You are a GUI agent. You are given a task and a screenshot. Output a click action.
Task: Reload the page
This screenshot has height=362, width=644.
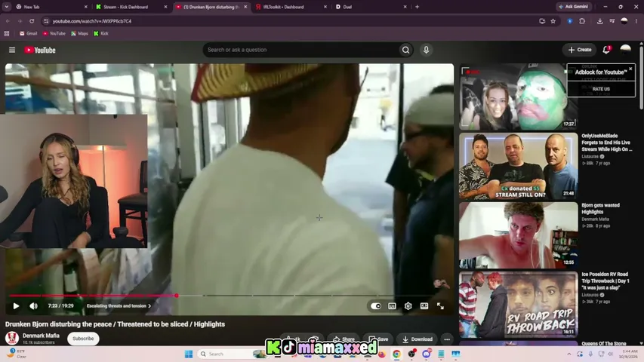click(32, 21)
